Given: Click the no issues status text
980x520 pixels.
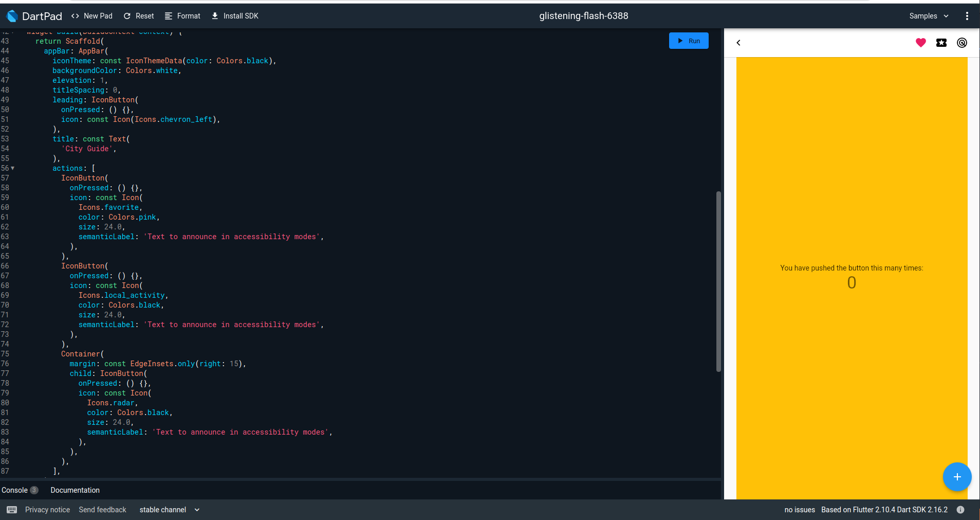Looking at the screenshot, I should (800, 510).
